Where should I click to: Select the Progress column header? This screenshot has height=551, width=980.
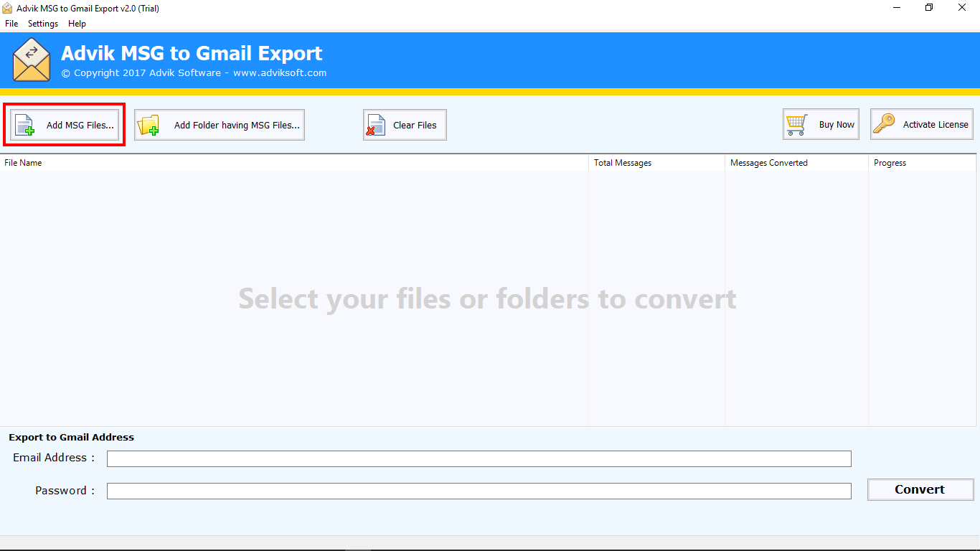click(x=922, y=163)
